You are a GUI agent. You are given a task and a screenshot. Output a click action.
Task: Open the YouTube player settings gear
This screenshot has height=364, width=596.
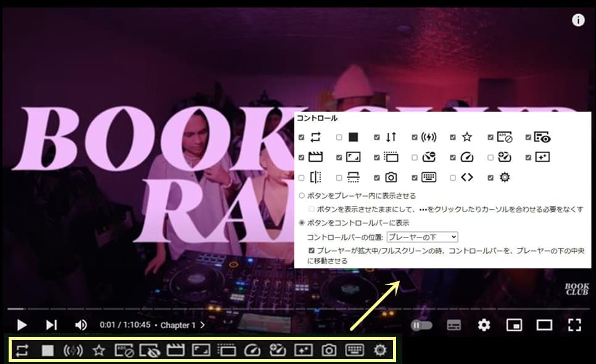click(x=484, y=325)
